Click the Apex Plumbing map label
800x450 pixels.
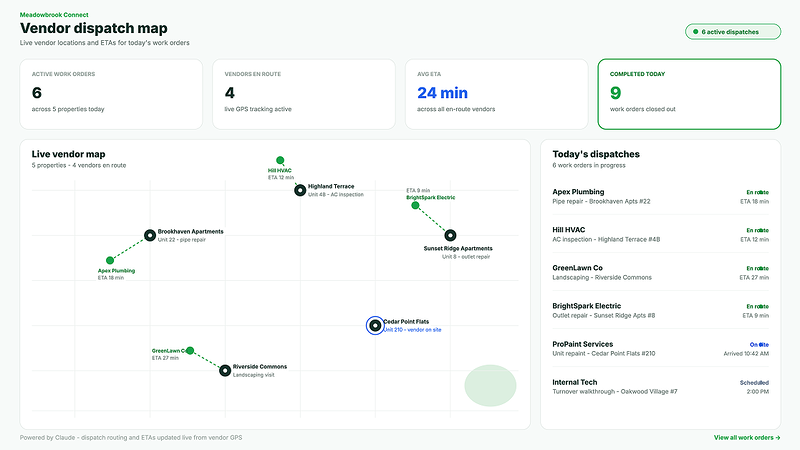(116, 271)
